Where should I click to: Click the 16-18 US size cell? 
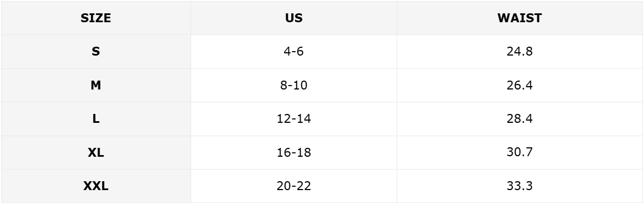[293, 153]
